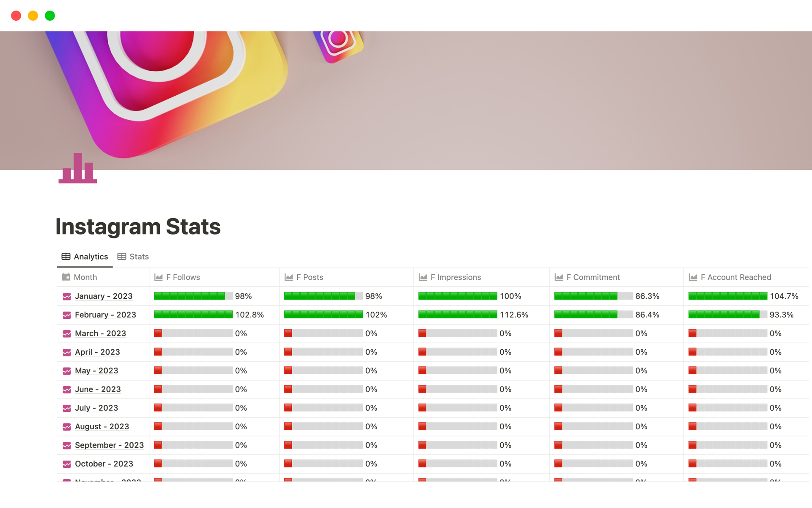Click the calendar icon in the Month header

pos(66,277)
